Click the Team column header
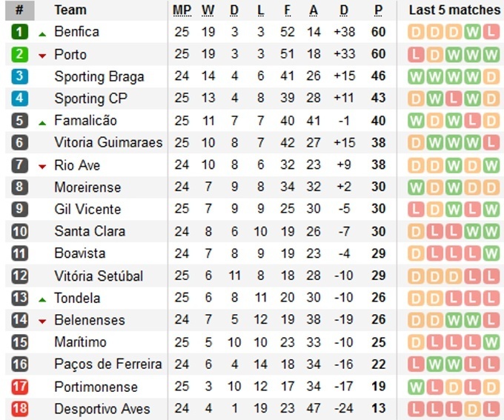The image size is (504, 420). 70,10
